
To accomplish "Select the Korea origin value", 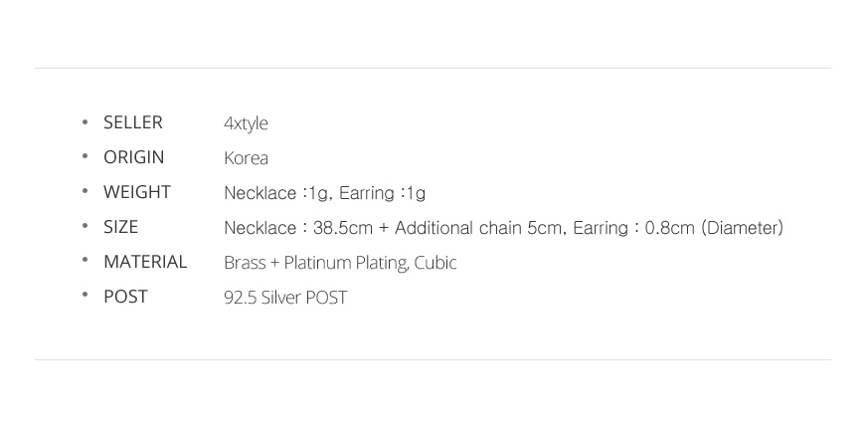I will click(x=246, y=158).
